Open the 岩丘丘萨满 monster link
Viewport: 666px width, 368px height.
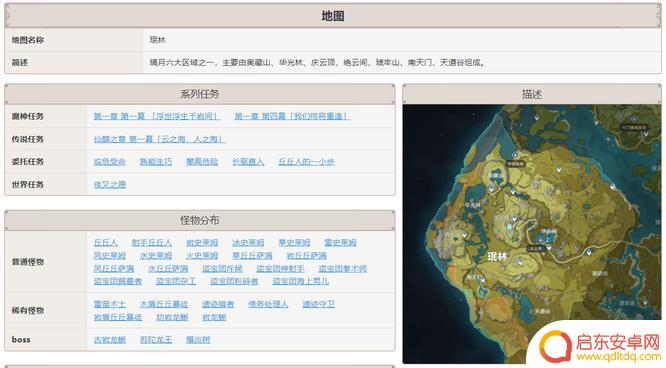click(306, 255)
